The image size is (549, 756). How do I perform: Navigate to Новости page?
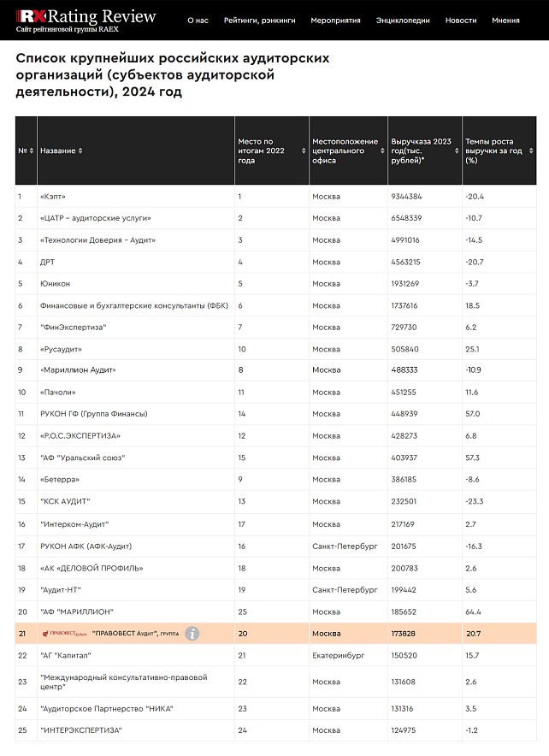pos(461,21)
